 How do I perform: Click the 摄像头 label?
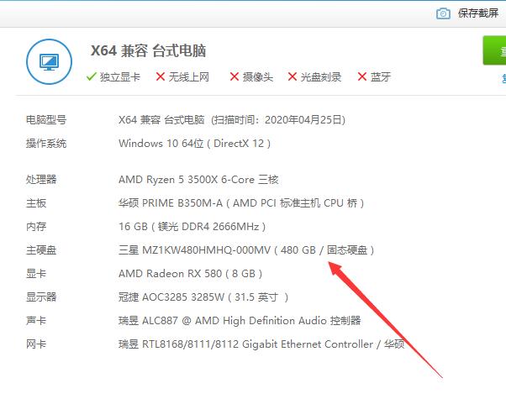(x=257, y=77)
